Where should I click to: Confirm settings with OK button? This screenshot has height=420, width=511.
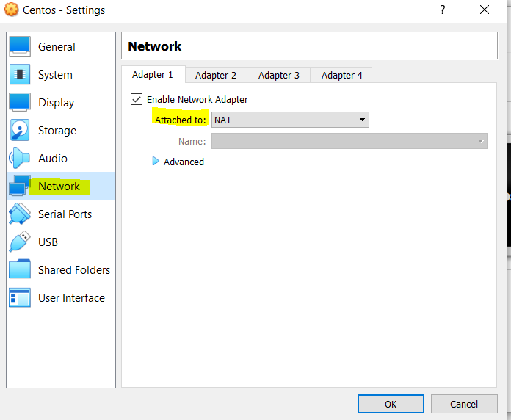coord(391,404)
